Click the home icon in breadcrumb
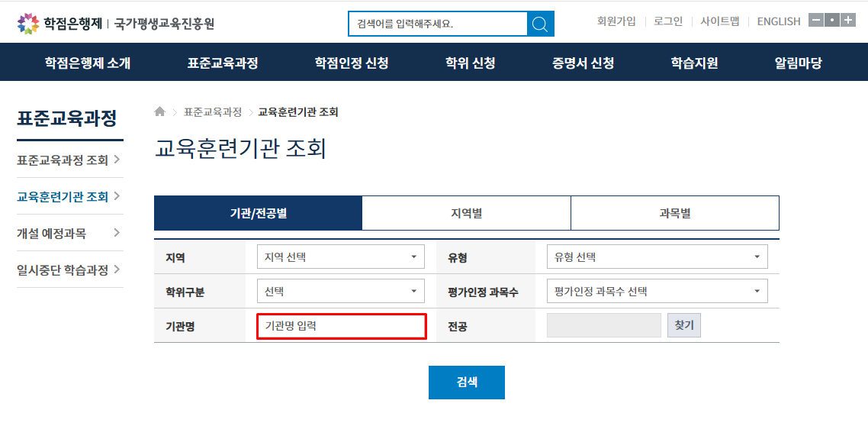 (x=159, y=112)
